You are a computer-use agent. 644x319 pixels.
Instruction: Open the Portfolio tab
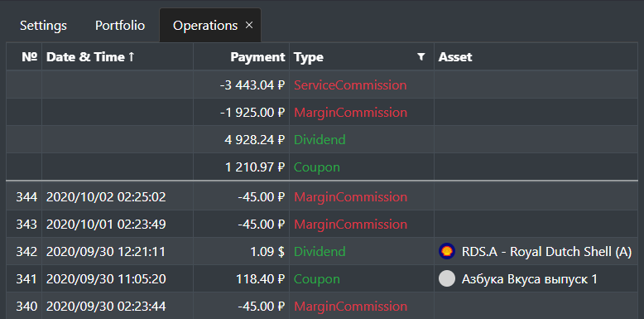(x=120, y=26)
